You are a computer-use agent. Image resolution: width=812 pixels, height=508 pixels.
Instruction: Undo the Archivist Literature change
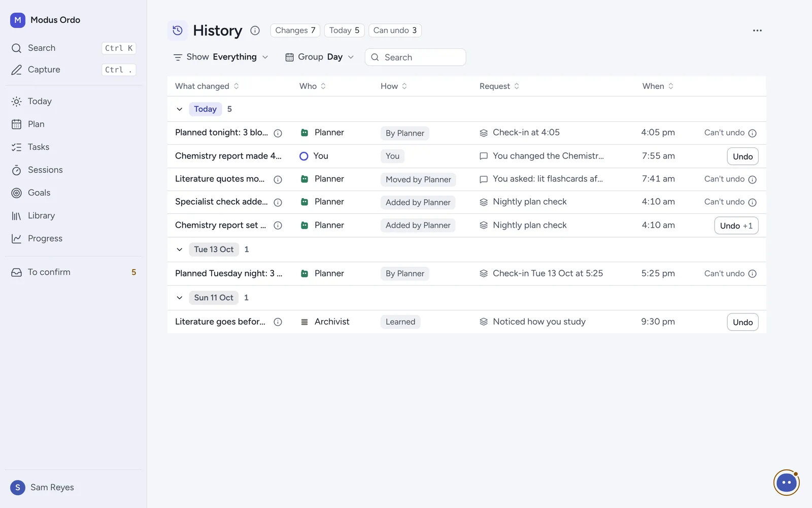click(x=742, y=322)
